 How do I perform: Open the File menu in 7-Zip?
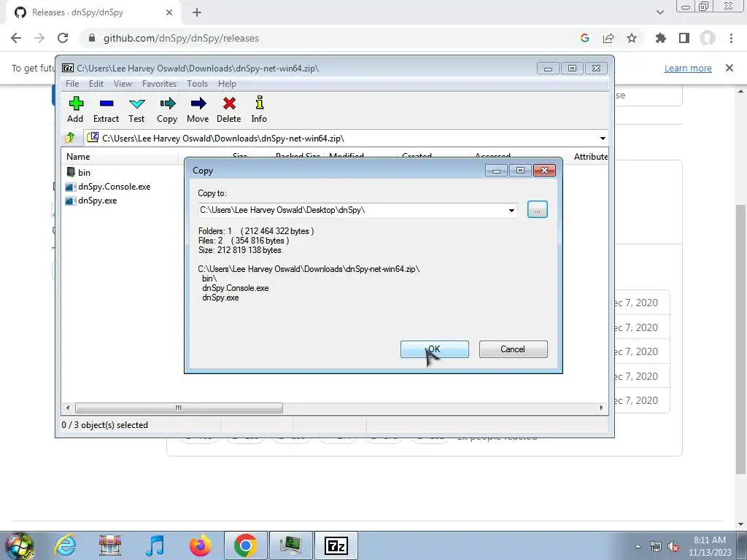coord(72,84)
